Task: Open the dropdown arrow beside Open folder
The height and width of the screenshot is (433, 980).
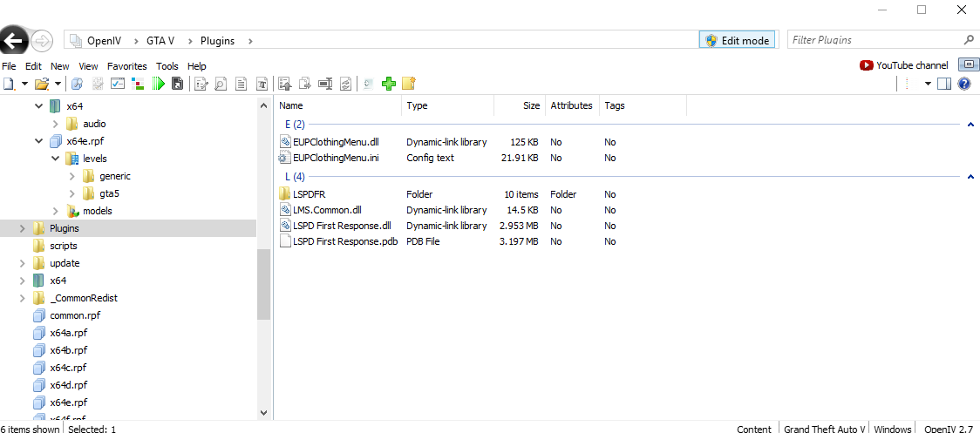Action: click(x=58, y=83)
